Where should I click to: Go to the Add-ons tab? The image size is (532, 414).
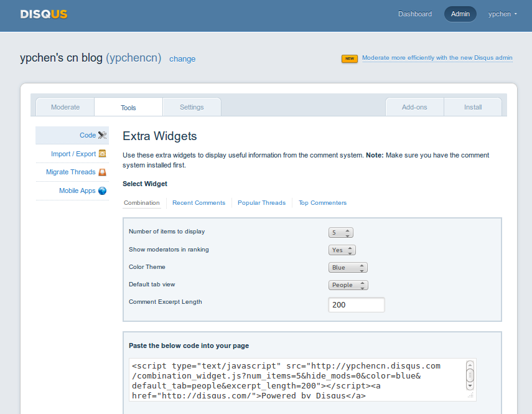pyautogui.click(x=414, y=107)
